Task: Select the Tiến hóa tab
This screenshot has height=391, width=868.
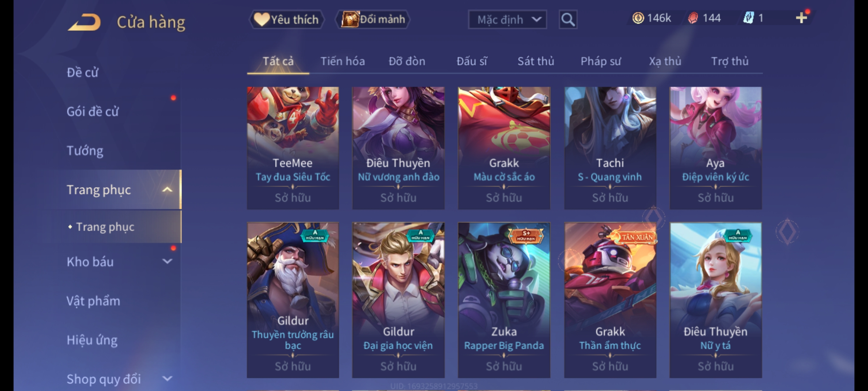Action: (342, 61)
